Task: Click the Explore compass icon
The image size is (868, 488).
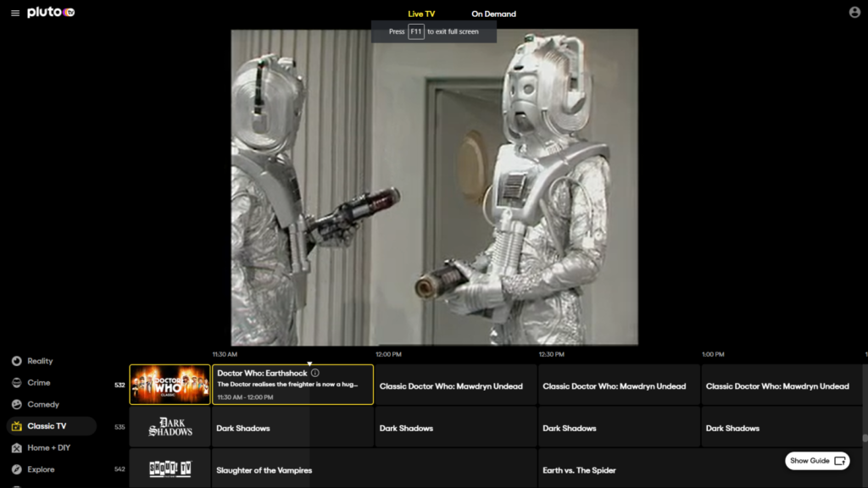Action: [x=17, y=469]
